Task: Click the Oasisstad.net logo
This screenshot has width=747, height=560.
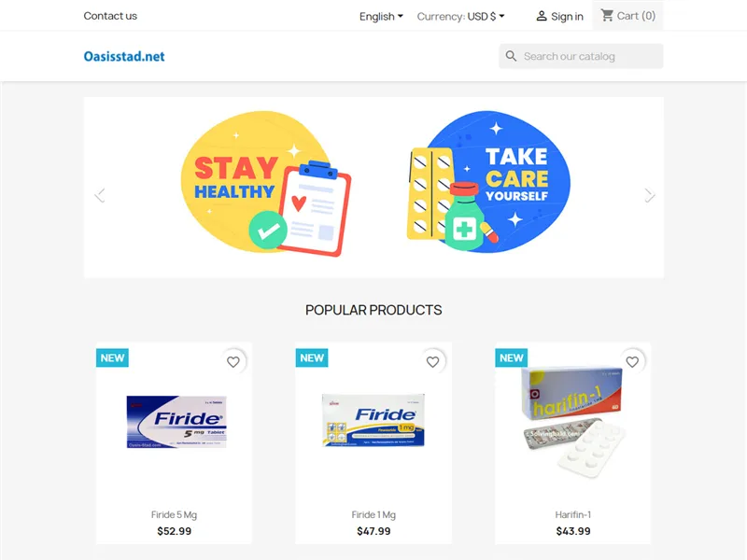Action: pyautogui.click(x=124, y=56)
